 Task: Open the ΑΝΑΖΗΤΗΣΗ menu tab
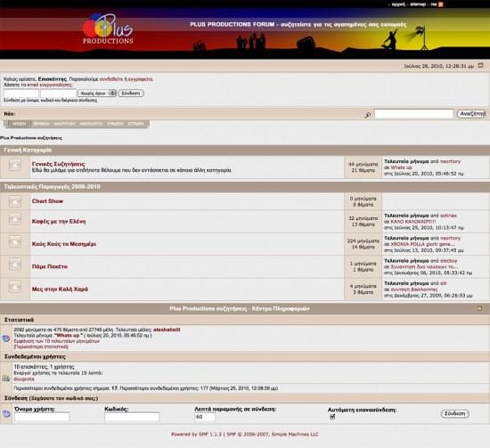(x=64, y=124)
